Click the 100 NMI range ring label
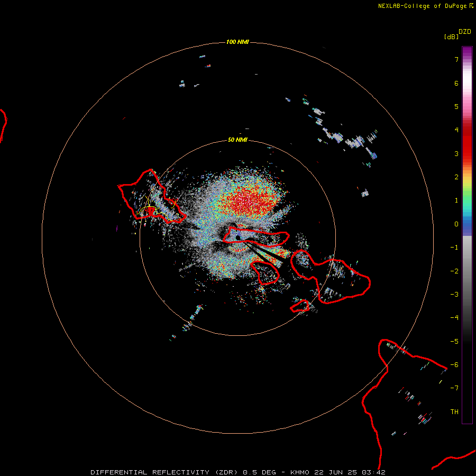Viewport: 476px width, 476px height. pos(237,42)
